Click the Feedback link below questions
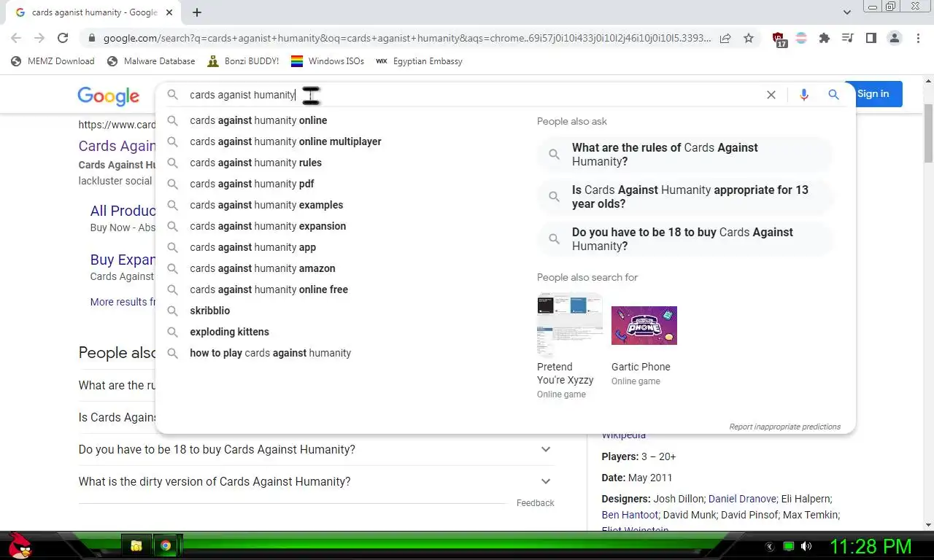The image size is (934, 560). (x=536, y=503)
